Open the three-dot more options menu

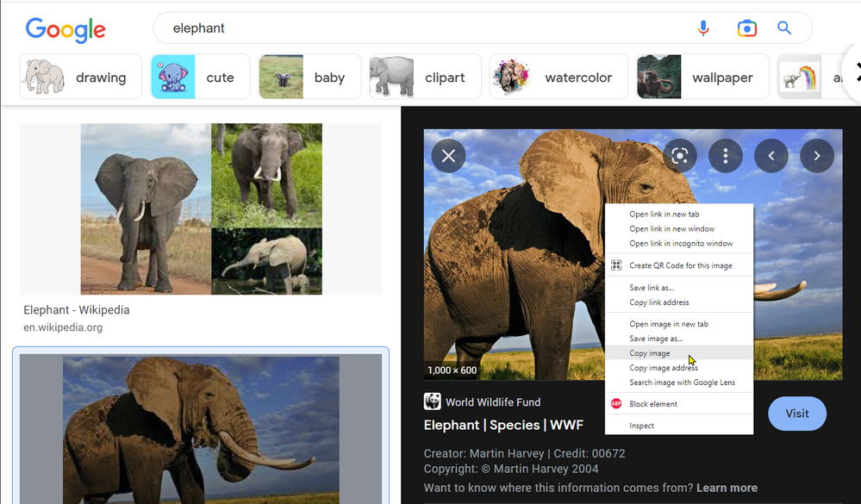(726, 156)
